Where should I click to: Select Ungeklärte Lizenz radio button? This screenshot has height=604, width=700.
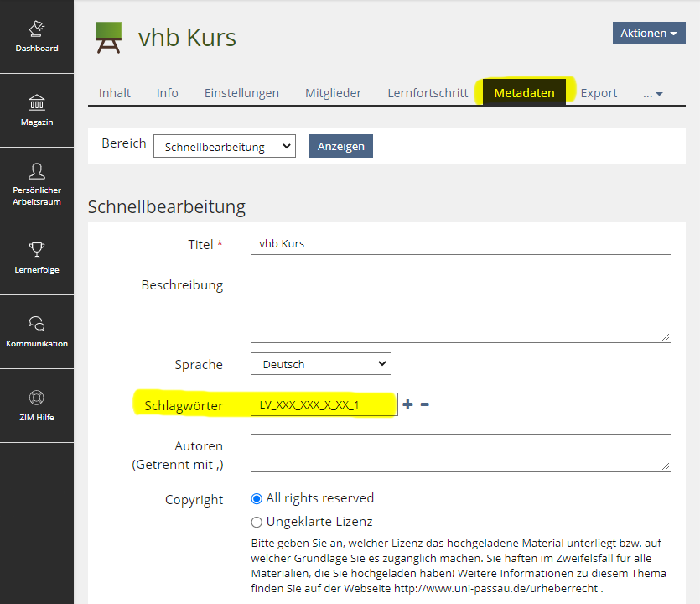pyautogui.click(x=257, y=522)
